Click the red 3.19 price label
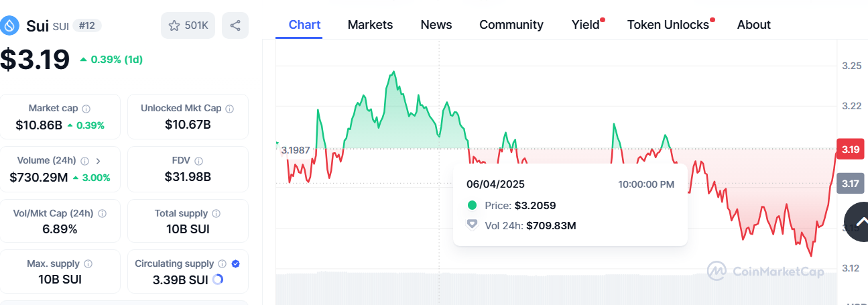Screen dimensions: 868x305 851,149
